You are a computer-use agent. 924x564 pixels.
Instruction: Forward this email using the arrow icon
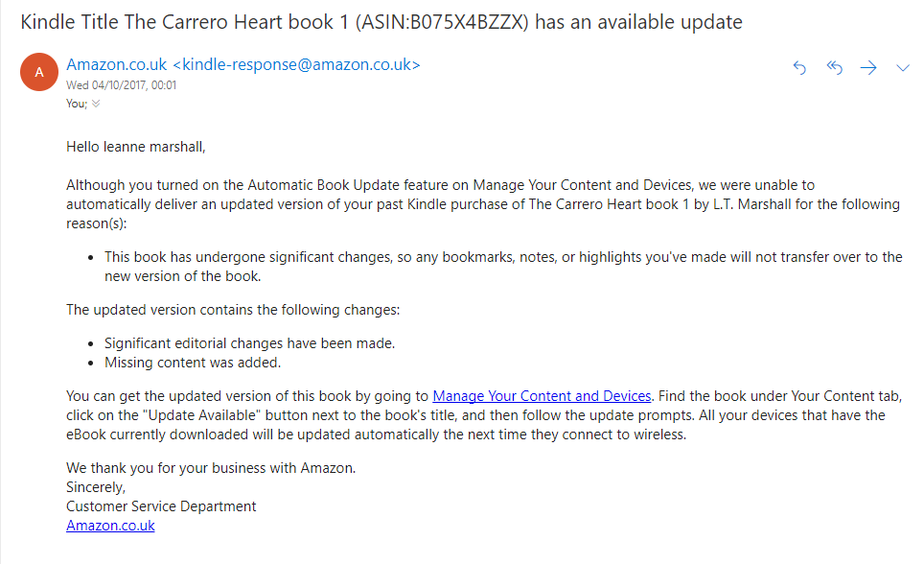(868, 67)
